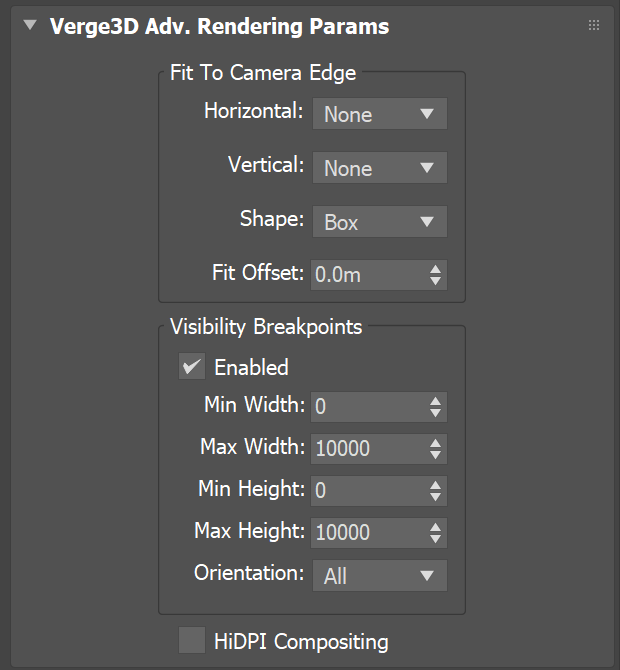Open the Vertical fit dropdown

[x=380, y=168]
